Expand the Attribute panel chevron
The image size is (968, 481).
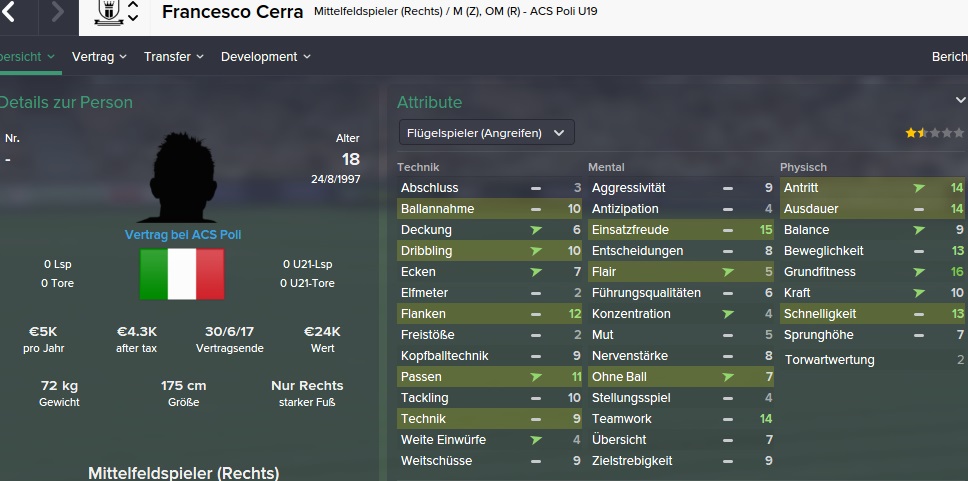pos(961,101)
